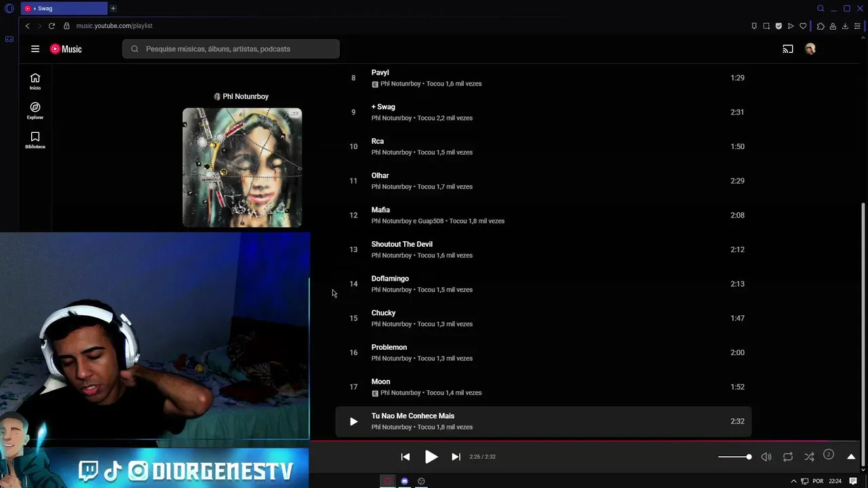Switch to the + Swag browser tab
868x488 pixels.
click(x=64, y=8)
